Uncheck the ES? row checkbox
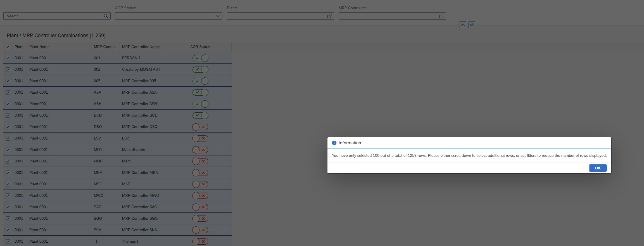This screenshot has height=246, width=644. point(8,138)
